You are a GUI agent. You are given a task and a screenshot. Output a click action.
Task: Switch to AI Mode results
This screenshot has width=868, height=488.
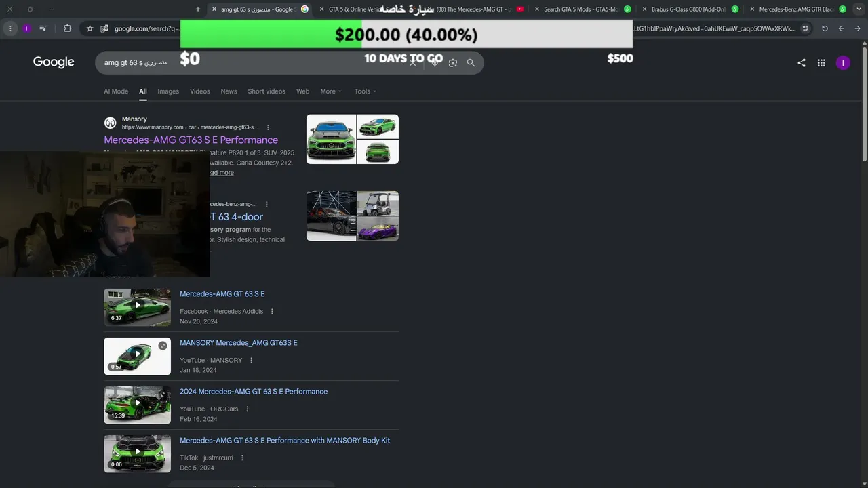pos(116,91)
